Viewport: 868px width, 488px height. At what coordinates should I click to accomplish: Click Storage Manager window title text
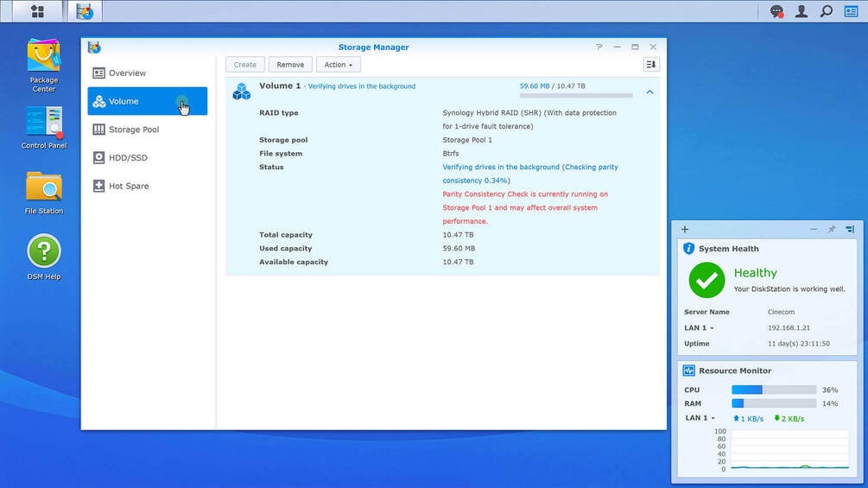[374, 47]
